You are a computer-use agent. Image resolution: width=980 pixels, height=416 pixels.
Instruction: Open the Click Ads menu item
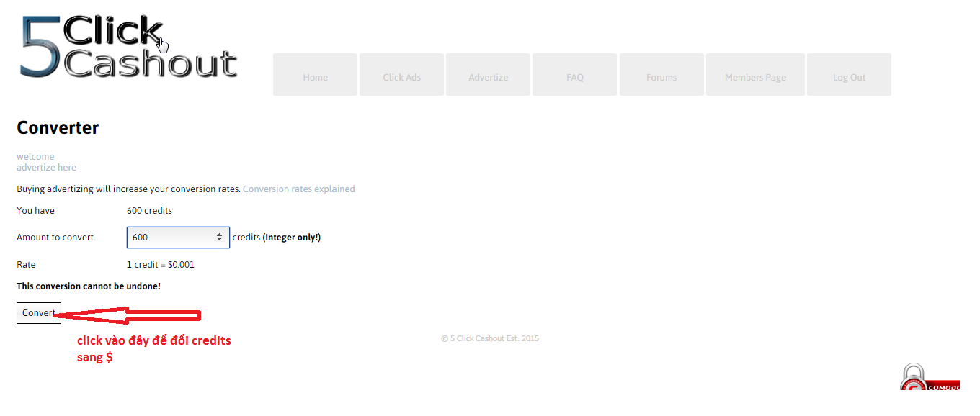(x=401, y=74)
